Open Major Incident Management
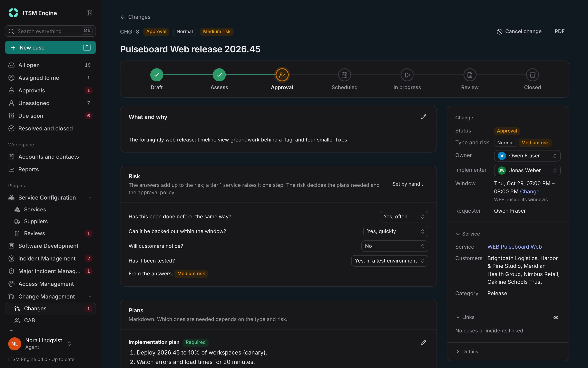Viewport: 588px width, 368px height. pyautogui.click(x=50, y=271)
